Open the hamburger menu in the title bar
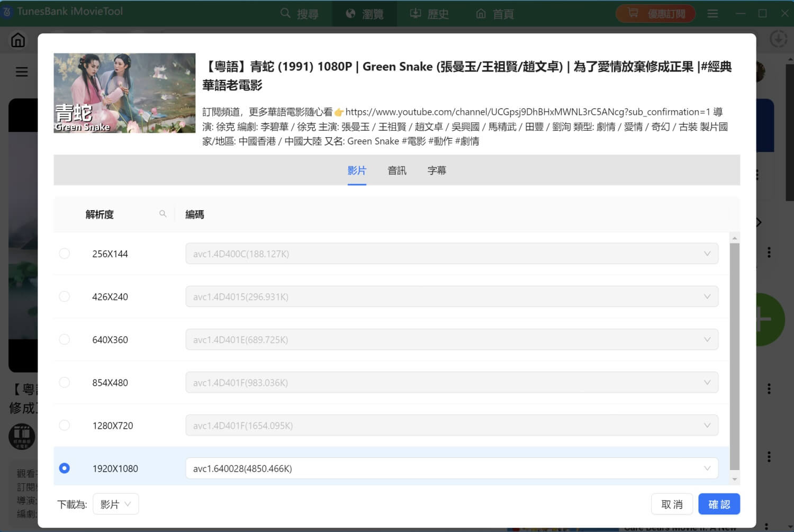Viewport: 794px width, 532px height. 712,14
